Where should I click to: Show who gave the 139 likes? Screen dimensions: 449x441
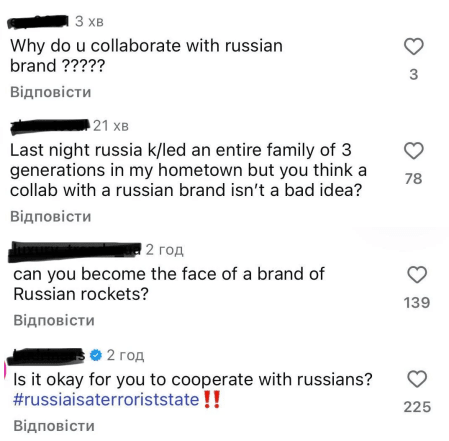(x=417, y=303)
